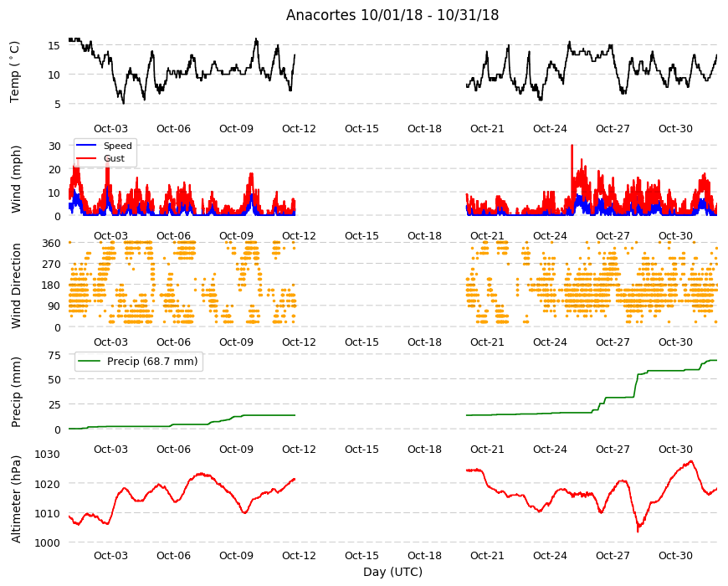Viewport: 728px width, 586px height.
Task: Click the Temp (°C) axis label
Action: pos(15,72)
